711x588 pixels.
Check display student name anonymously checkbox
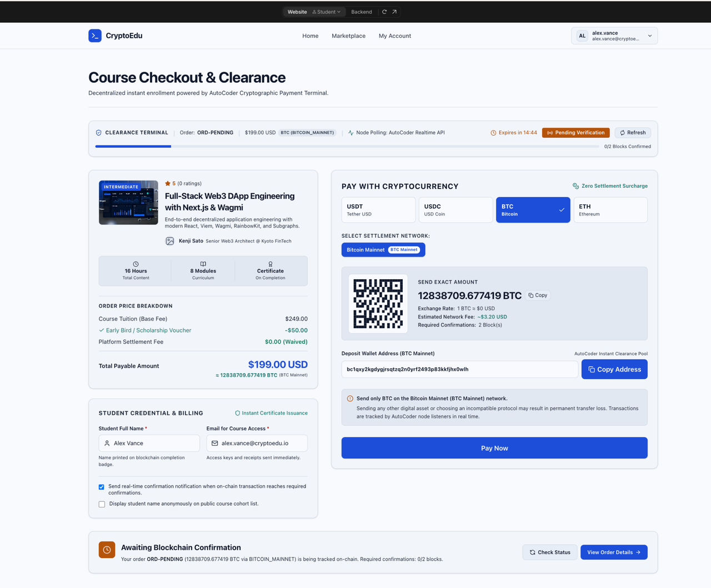click(x=102, y=504)
